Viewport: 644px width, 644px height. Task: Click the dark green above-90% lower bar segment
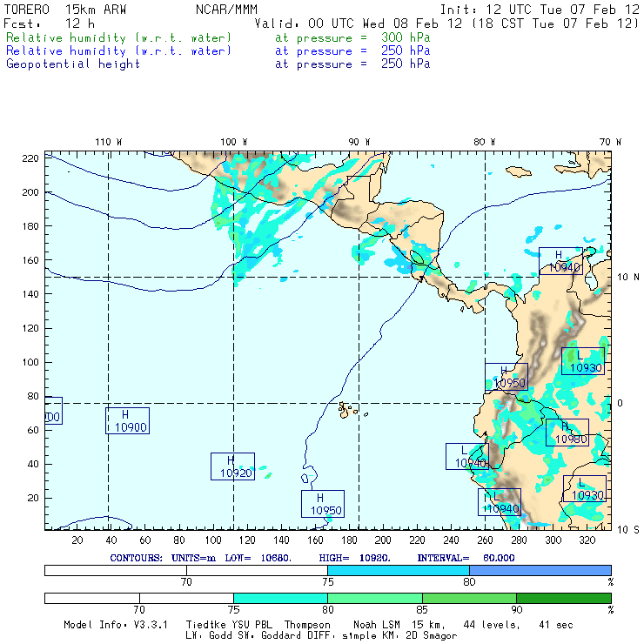564,598
